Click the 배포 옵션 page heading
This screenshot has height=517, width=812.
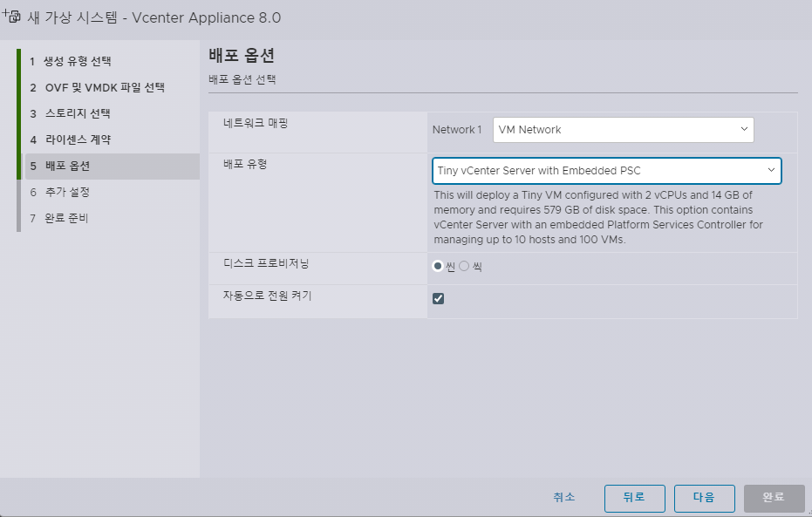(x=242, y=56)
